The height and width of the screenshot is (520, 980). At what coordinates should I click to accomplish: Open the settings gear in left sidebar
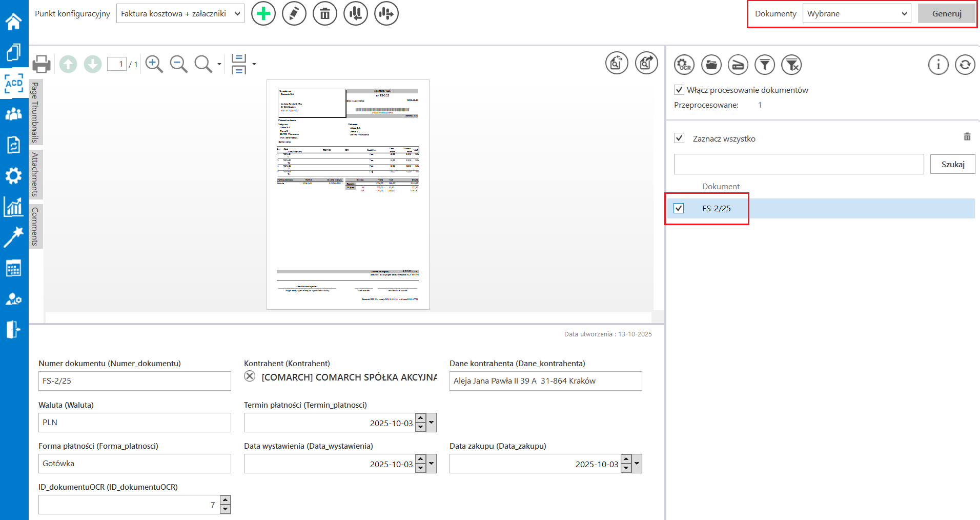point(13,176)
